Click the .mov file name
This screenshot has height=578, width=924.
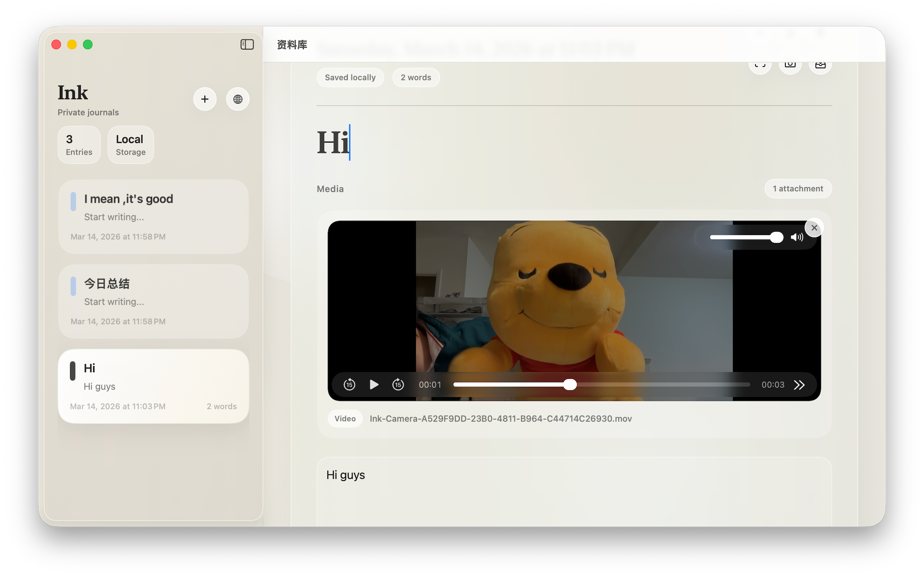pyautogui.click(x=501, y=419)
